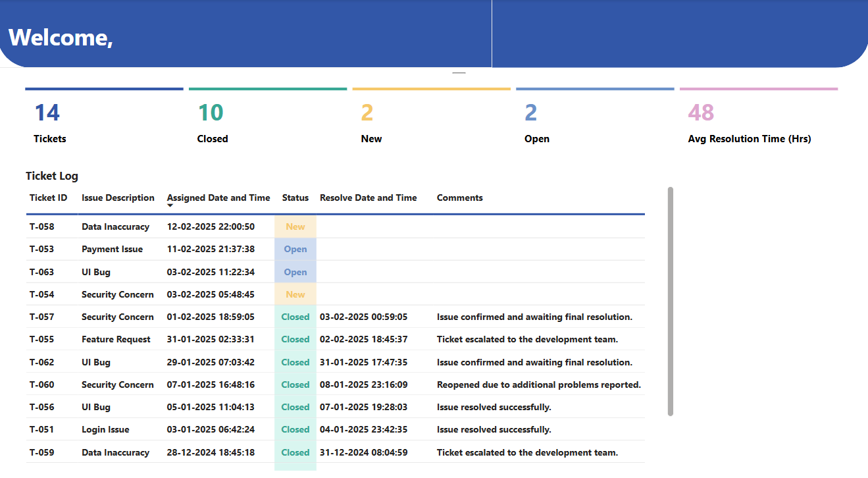Click the Resolve Date and Time header
Screen dimensions: 868x478
pos(368,198)
